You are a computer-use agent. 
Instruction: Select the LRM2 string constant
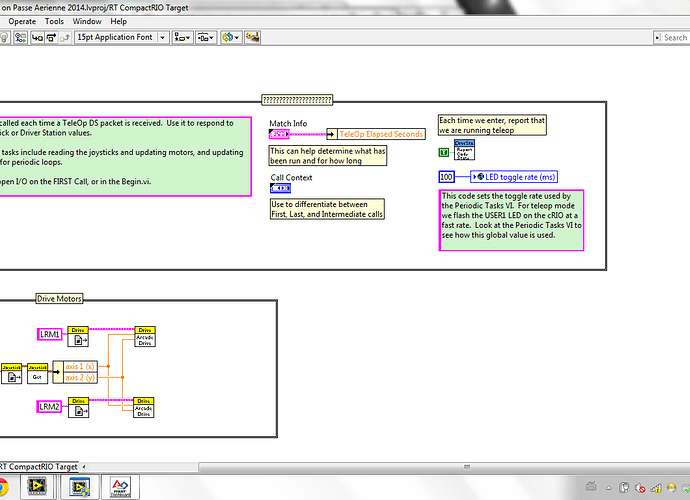pyautogui.click(x=49, y=406)
